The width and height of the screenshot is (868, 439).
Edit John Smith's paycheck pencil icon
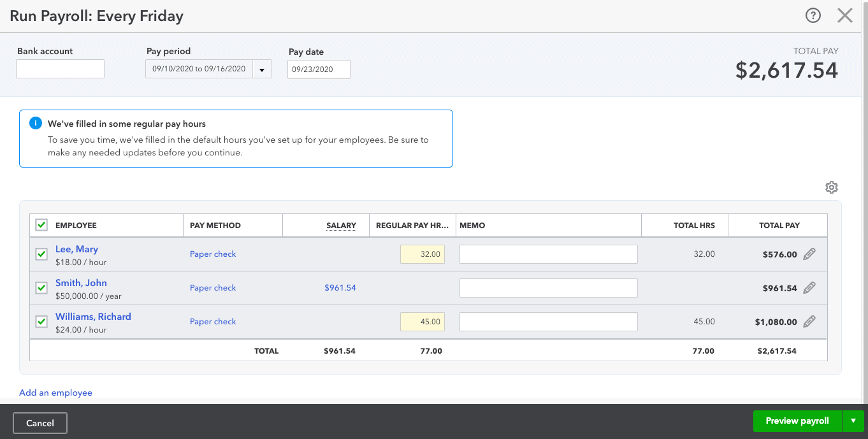click(x=809, y=287)
